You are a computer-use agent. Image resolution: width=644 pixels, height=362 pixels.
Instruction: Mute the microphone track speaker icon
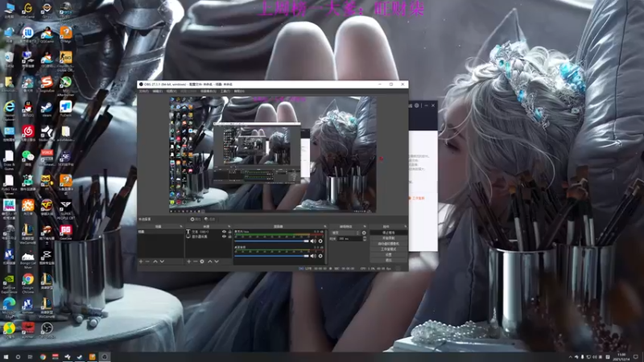coord(313,241)
